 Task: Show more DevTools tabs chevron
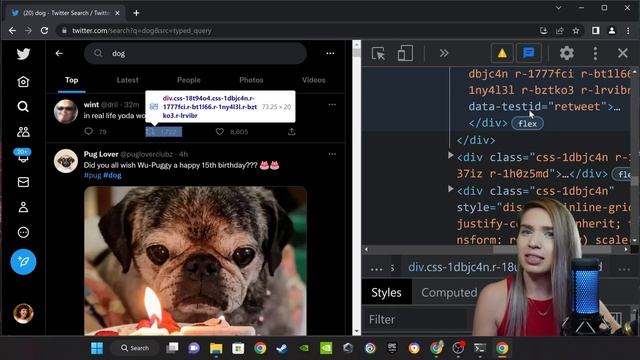pyautogui.click(x=444, y=53)
